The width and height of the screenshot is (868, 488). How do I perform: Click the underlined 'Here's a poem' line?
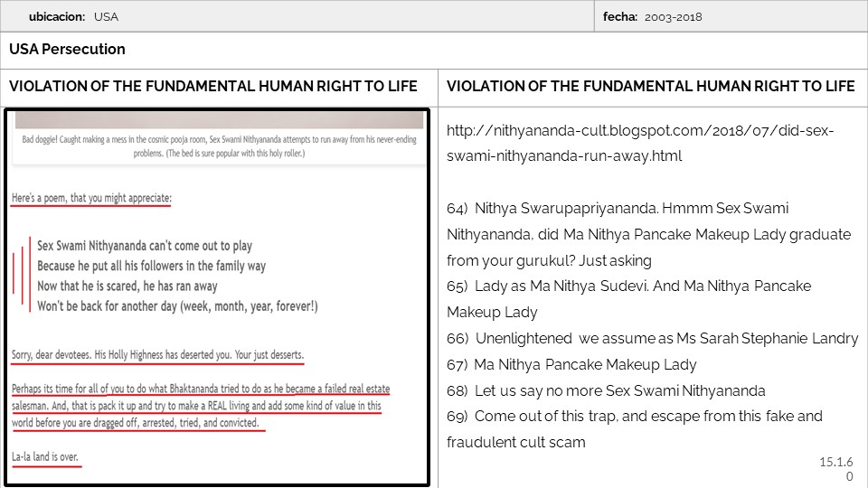90,198
